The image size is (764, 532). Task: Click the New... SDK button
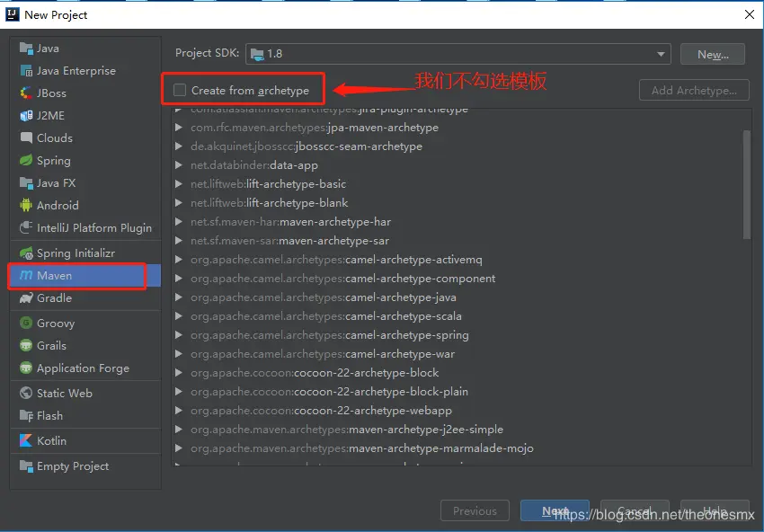(x=713, y=54)
